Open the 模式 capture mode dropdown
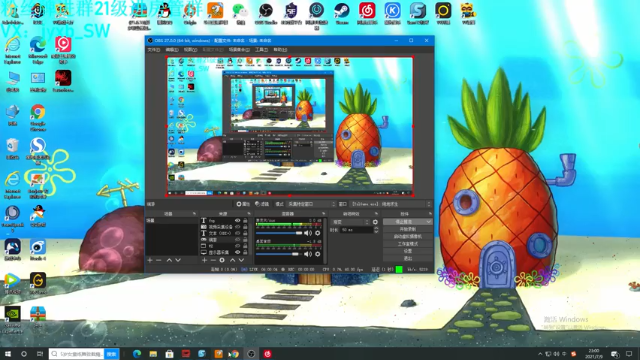The height and width of the screenshot is (360, 640). pos(311,204)
